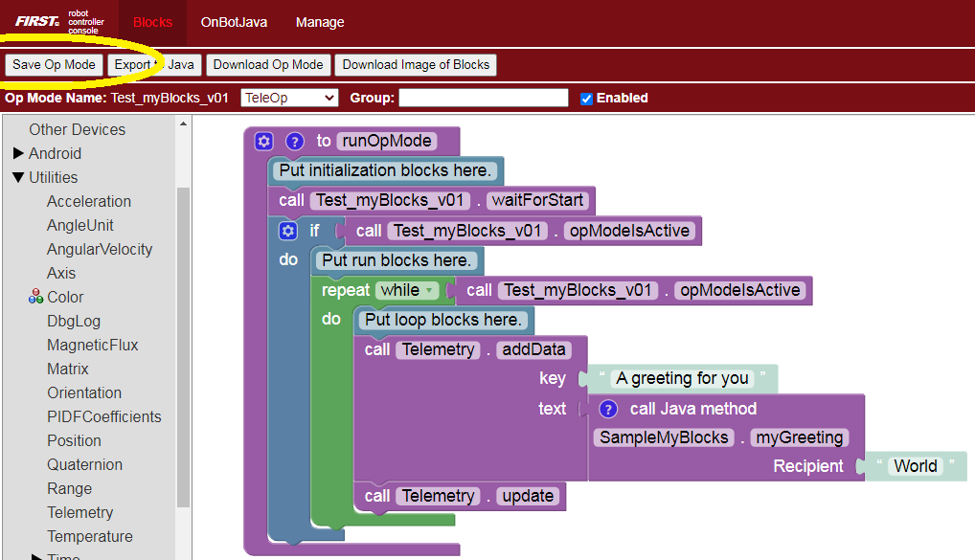Screen dimensions: 975x560
Task: Select Telemetry in the Utilities sidebar
Action: pos(79,512)
